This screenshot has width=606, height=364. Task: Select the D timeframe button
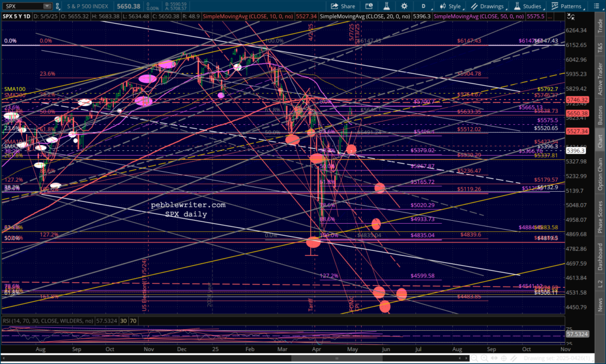click(x=423, y=6)
